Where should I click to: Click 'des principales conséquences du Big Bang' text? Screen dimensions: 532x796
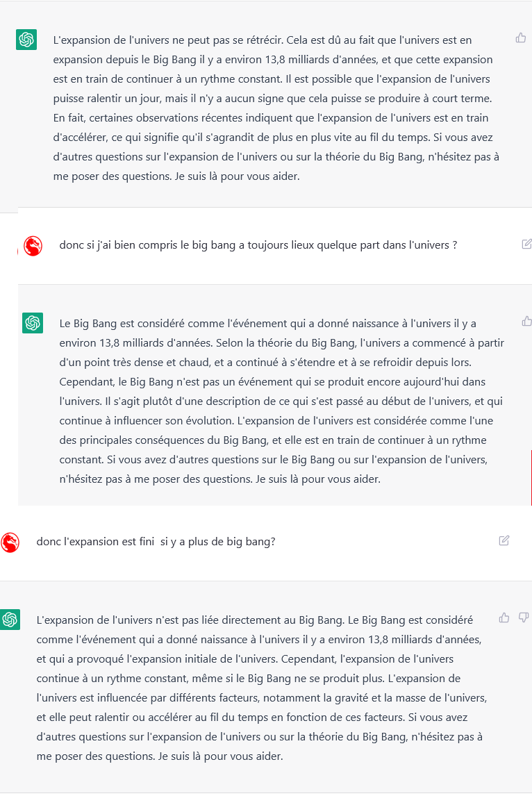pyautogui.click(x=273, y=440)
